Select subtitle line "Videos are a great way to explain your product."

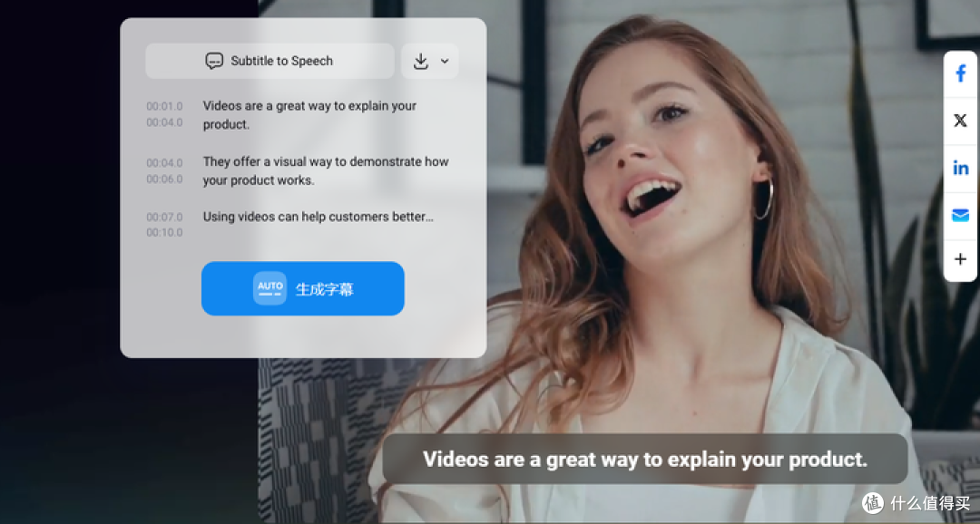(x=309, y=115)
